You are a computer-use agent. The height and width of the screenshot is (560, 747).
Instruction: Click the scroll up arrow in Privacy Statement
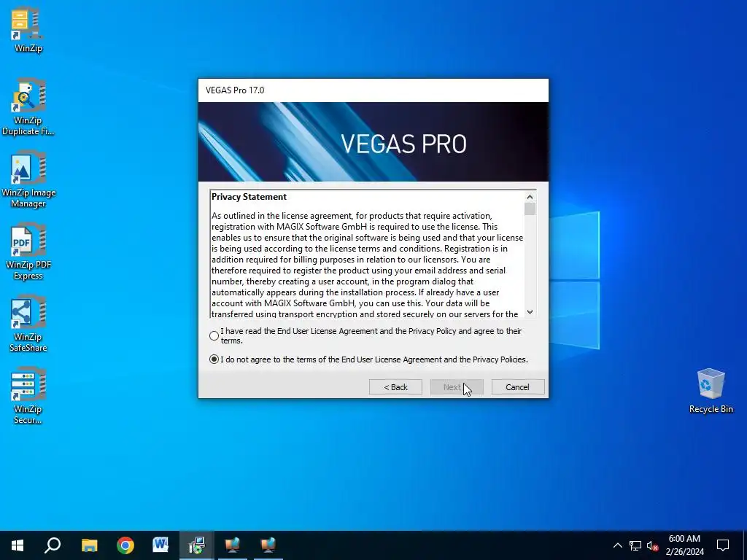pos(530,197)
